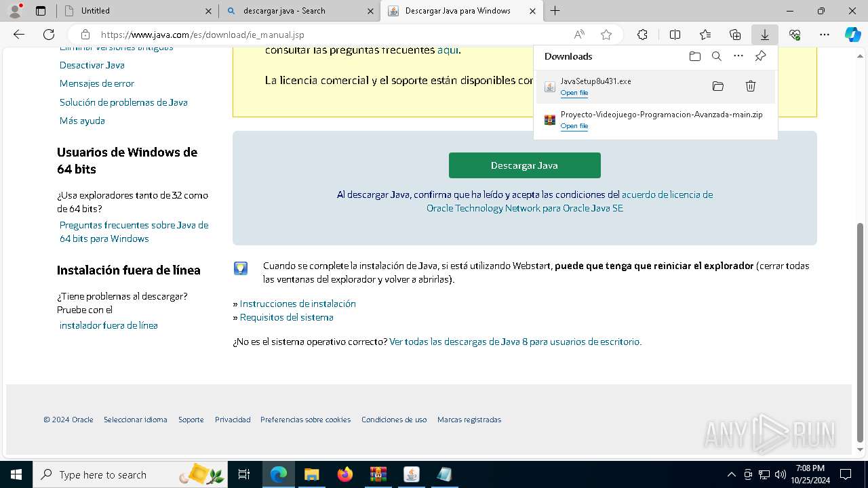Open Collections icon
This screenshot has width=868, height=488.
pyautogui.click(x=735, y=35)
